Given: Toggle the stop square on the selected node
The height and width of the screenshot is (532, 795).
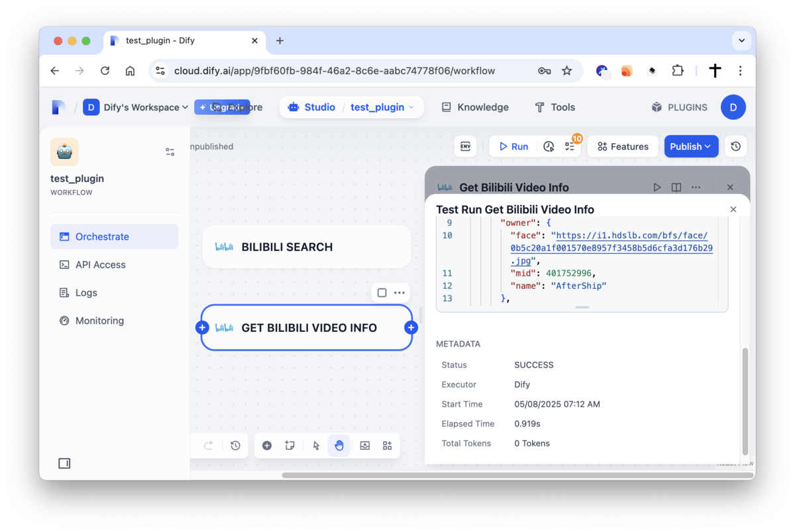Looking at the screenshot, I should pos(382,293).
